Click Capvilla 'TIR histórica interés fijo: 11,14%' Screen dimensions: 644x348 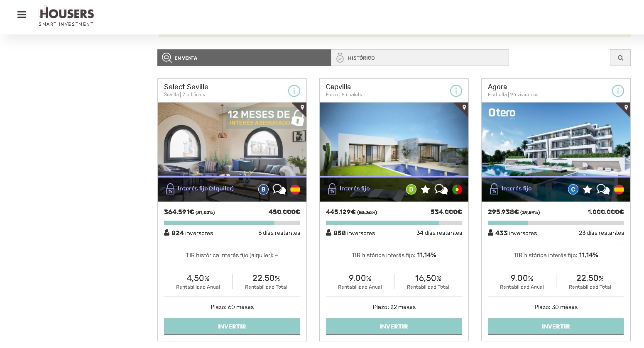pyautogui.click(x=394, y=255)
